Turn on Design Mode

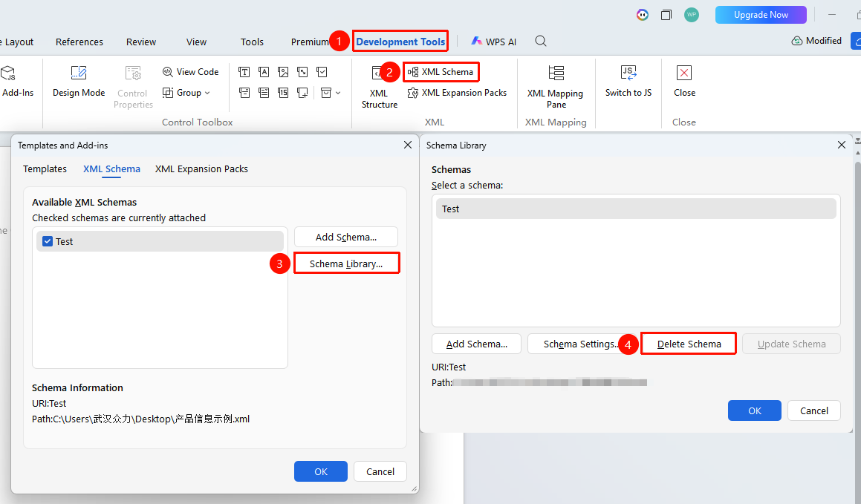pyautogui.click(x=79, y=81)
